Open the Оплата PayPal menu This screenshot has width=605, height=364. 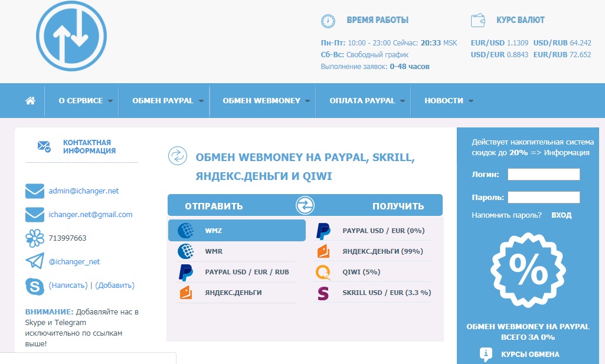tap(362, 101)
